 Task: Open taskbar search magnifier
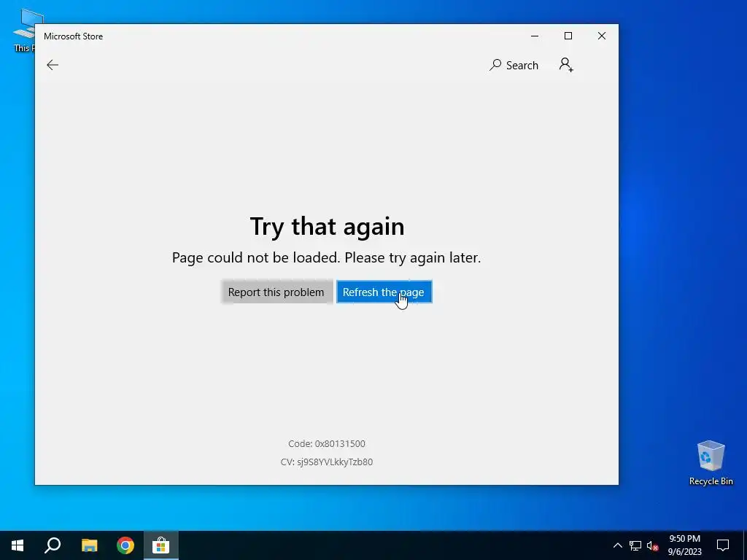pos(53,545)
